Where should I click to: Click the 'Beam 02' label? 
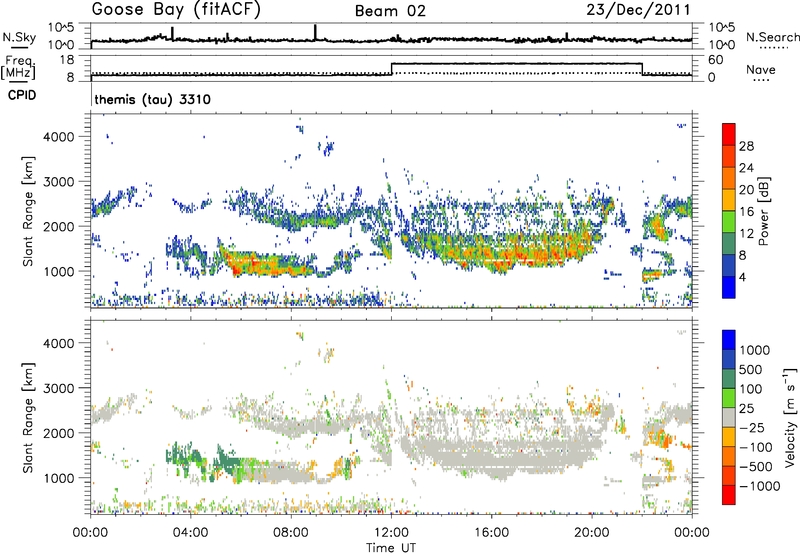[x=390, y=11]
